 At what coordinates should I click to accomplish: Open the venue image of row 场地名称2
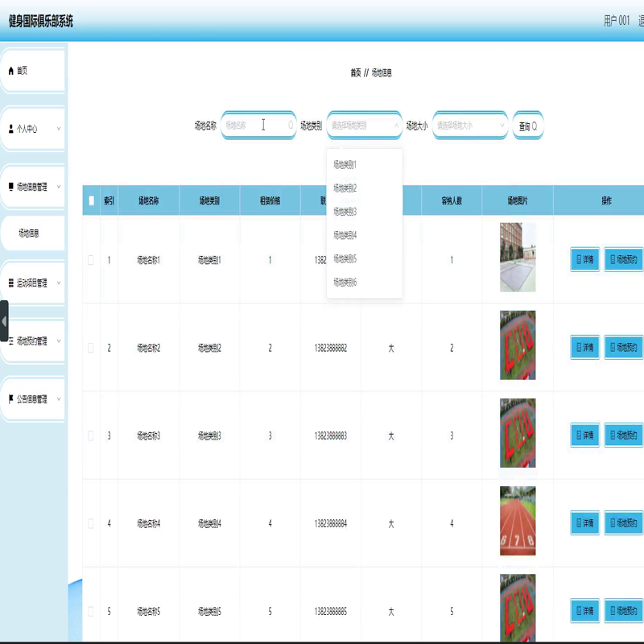(x=518, y=345)
